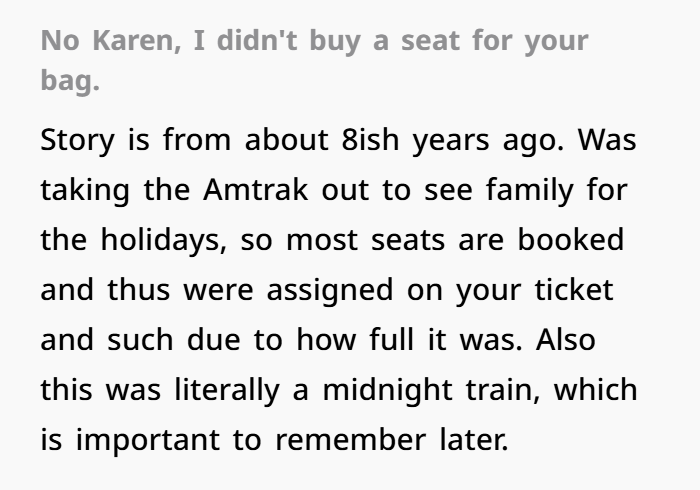Click the word "holidays," in the story text
The width and height of the screenshot is (700, 490).
tap(164, 241)
